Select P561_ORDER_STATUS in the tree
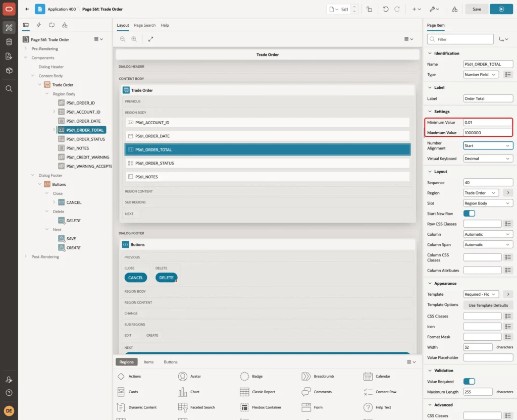The height and width of the screenshot is (420, 517). tap(85, 139)
